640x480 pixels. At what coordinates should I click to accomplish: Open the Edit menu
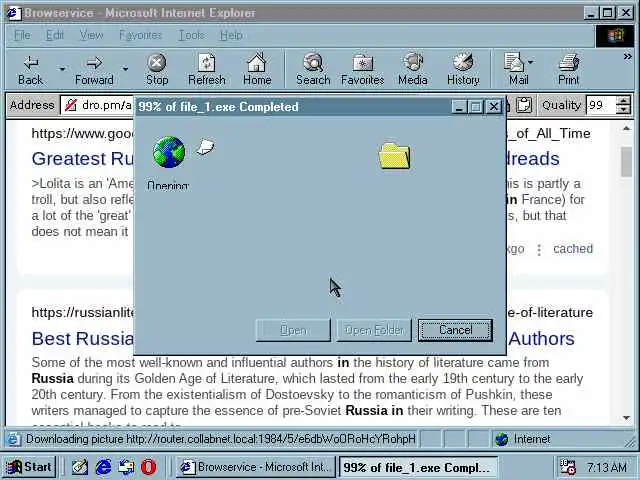[x=55, y=36]
